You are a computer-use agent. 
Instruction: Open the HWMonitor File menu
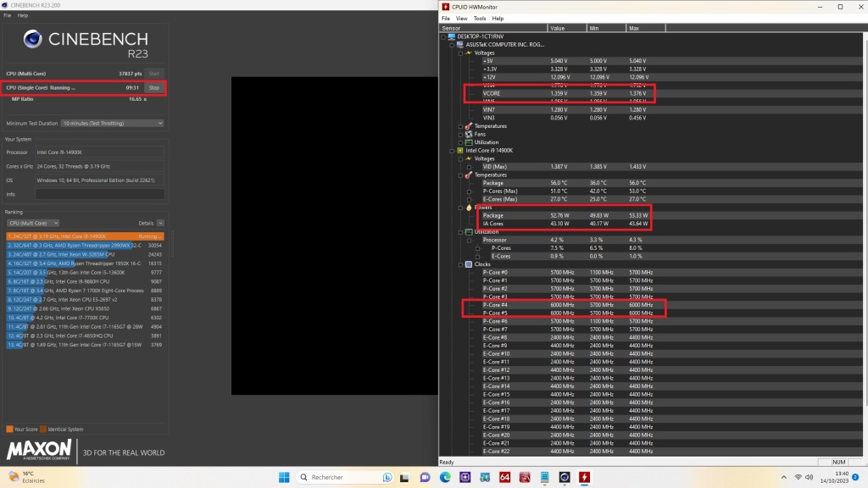(446, 19)
